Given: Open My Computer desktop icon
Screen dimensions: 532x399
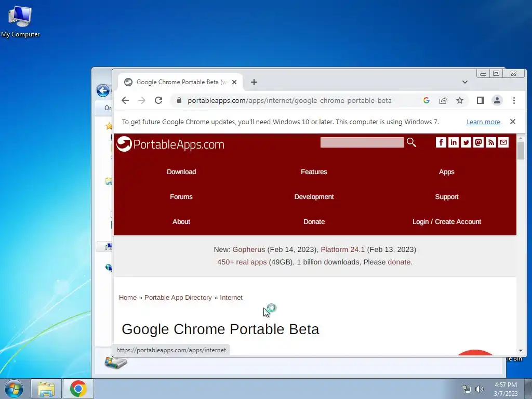Looking at the screenshot, I should (x=20, y=21).
